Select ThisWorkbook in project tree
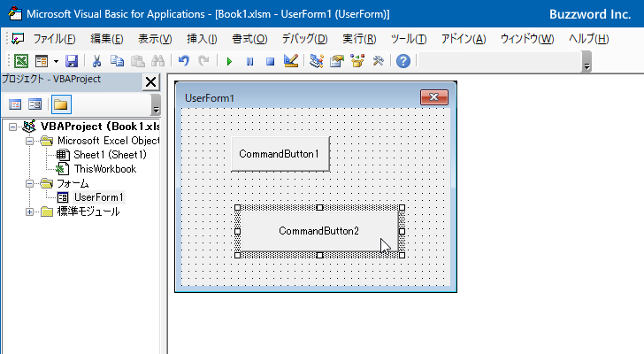The height and width of the screenshot is (354, 644). click(x=105, y=169)
